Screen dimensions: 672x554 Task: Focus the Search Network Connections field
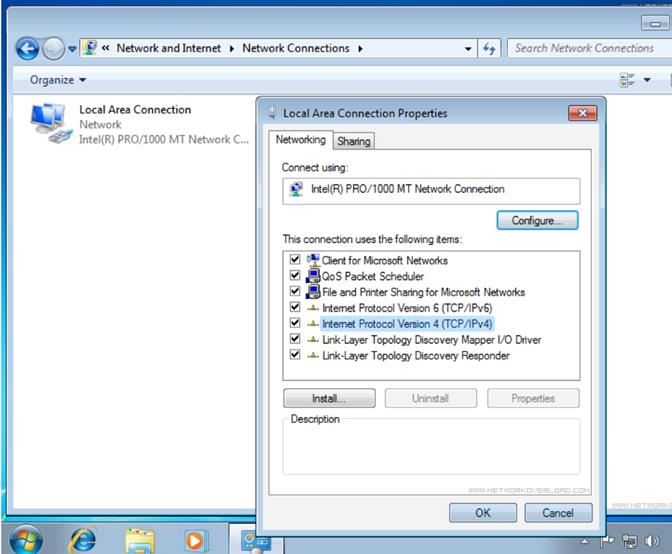589,48
